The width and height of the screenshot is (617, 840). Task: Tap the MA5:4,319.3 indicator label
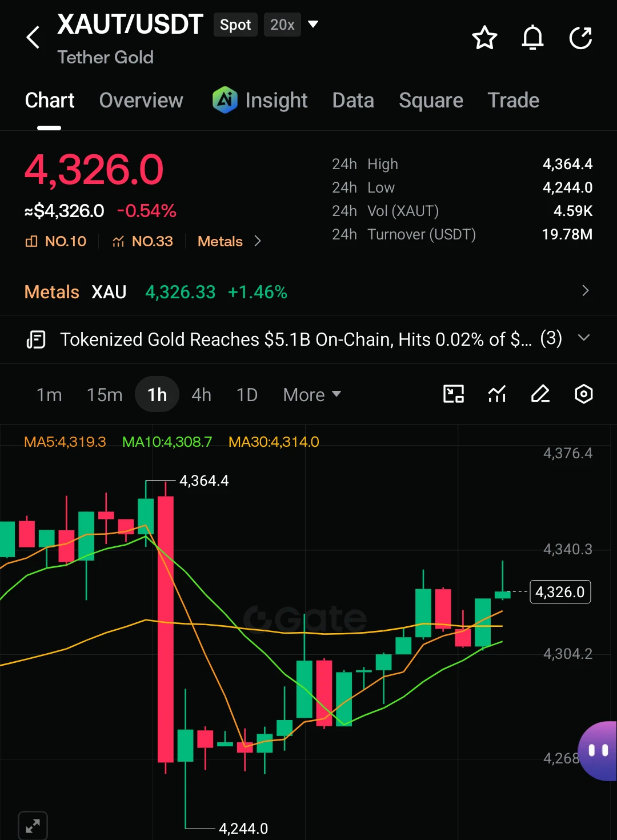[65, 442]
